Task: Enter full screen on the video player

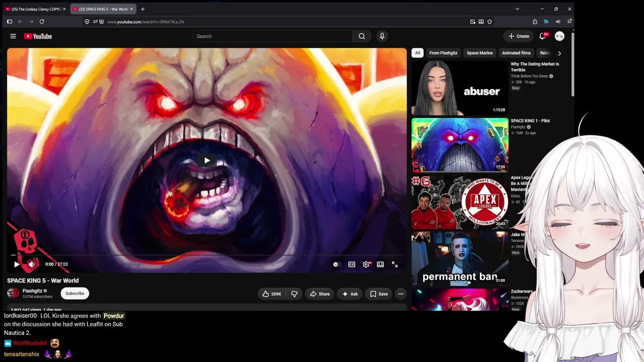Action: (x=395, y=264)
